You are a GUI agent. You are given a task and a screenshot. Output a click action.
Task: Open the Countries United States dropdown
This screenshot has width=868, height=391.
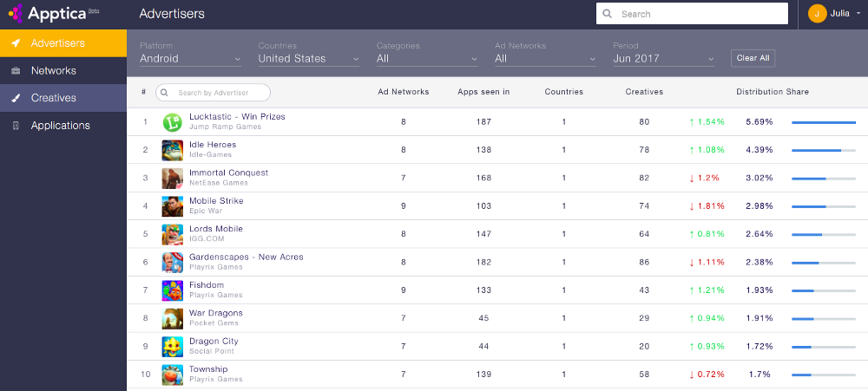[x=309, y=59]
